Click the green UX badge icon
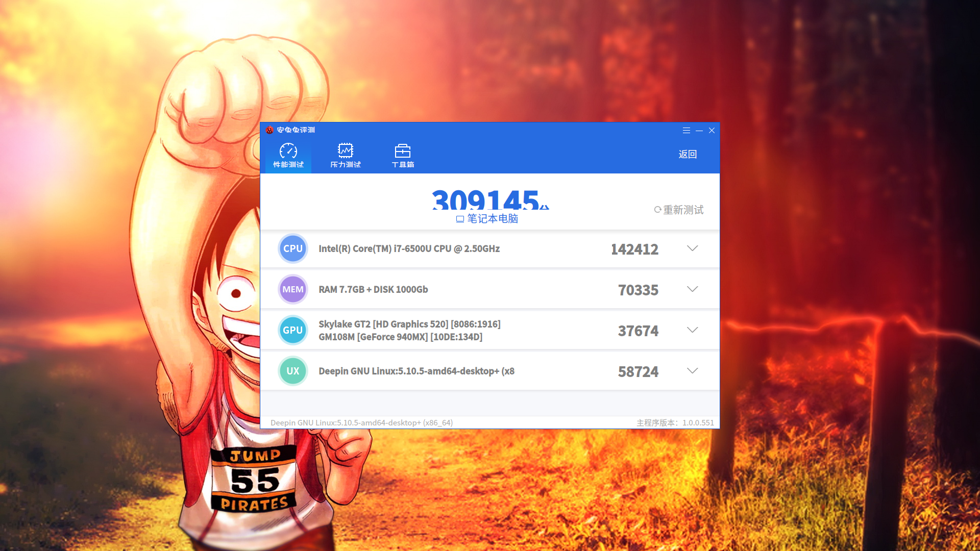Image resolution: width=980 pixels, height=551 pixels. [293, 371]
